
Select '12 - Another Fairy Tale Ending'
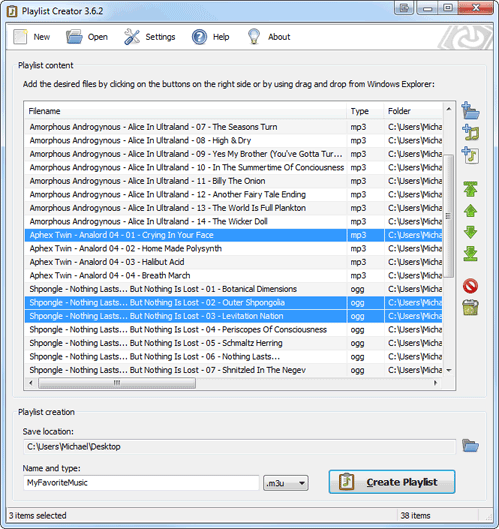point(233,194)
